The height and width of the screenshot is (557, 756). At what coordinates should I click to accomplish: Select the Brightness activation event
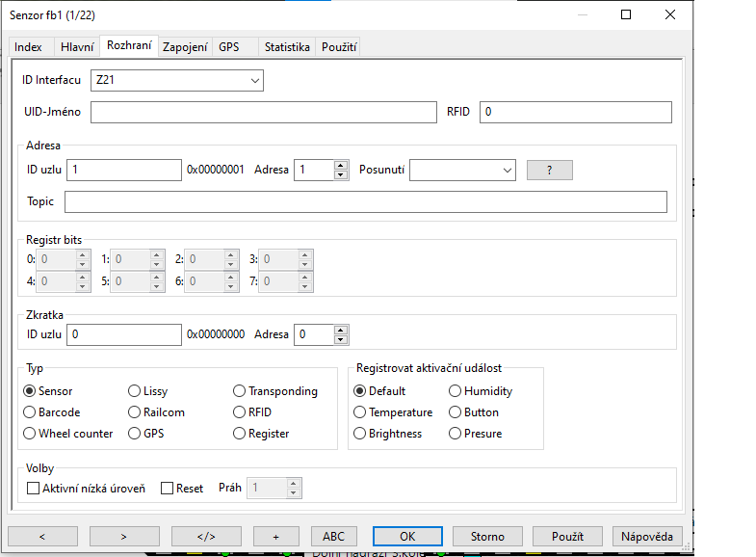[359, 434]
